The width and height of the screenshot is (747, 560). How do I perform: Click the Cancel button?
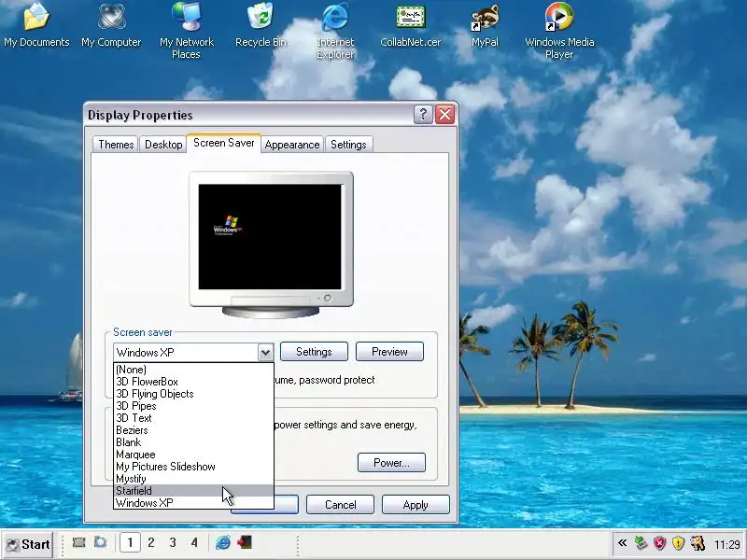[340, 505]
